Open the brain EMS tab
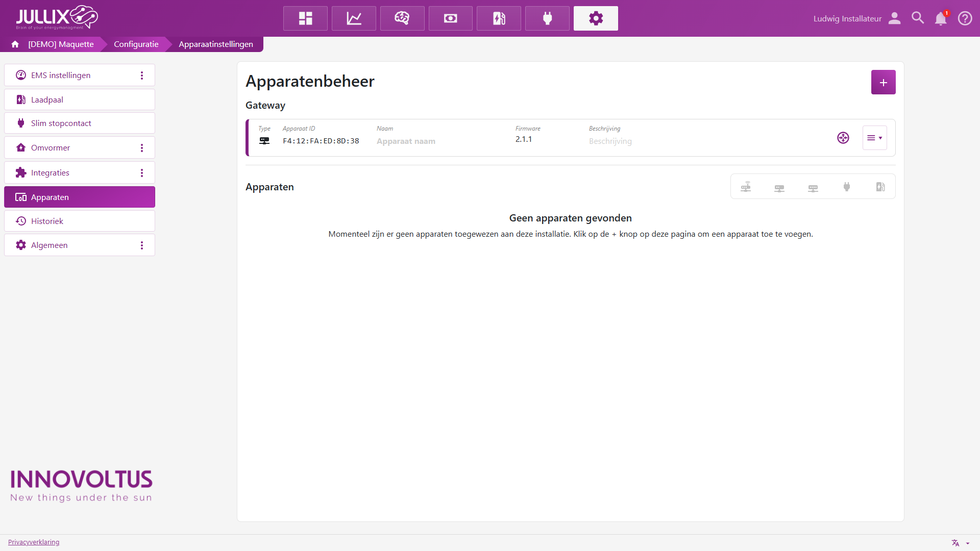The height and width of the screenshot is (551, 980). tap(402, 18)
